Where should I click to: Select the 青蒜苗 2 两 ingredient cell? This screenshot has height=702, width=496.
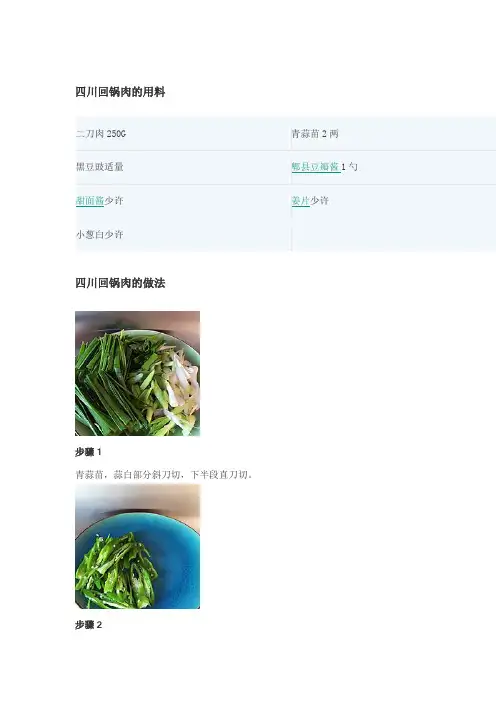click(393, 133)
